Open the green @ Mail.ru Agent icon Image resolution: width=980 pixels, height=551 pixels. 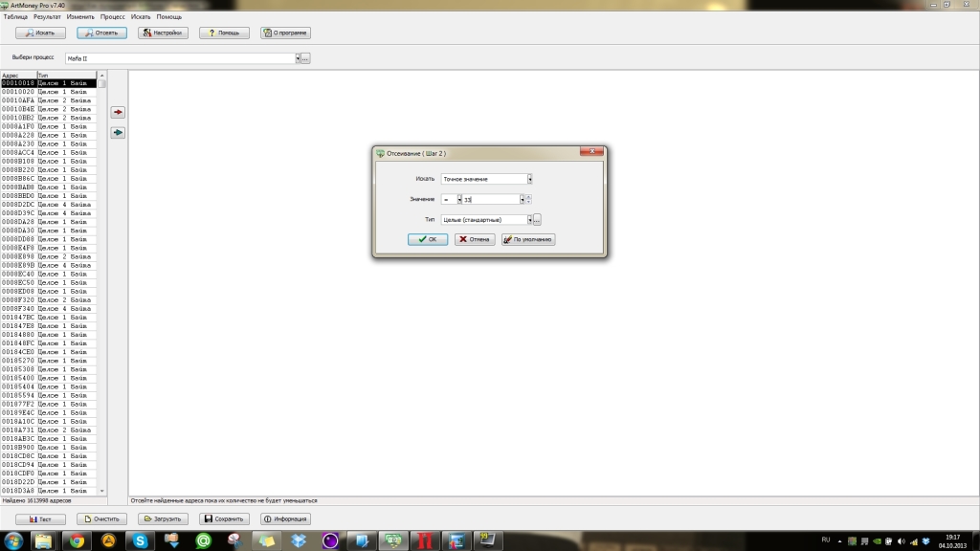point(203,541)
